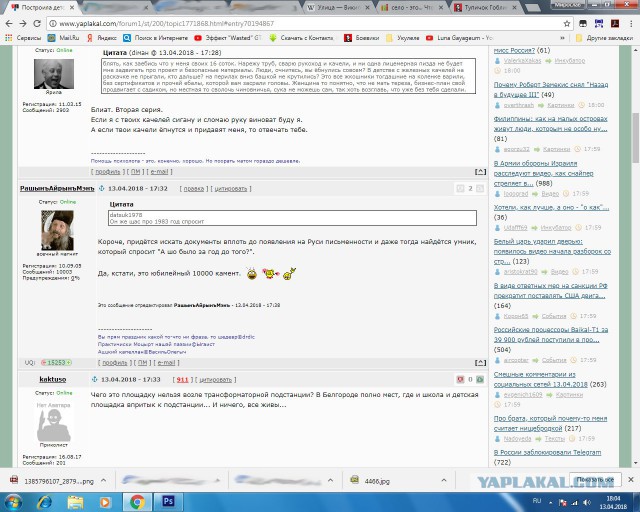This screenshot has width=640, height=512.
Task: Click цитировать on РашынъАйрынъМэнъ post
Action: point(231,189)
